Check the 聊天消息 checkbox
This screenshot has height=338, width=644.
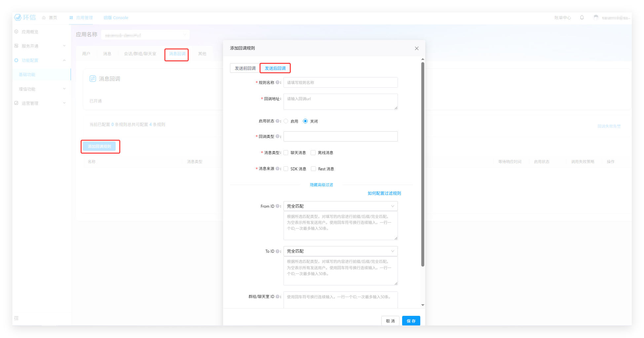286,152
